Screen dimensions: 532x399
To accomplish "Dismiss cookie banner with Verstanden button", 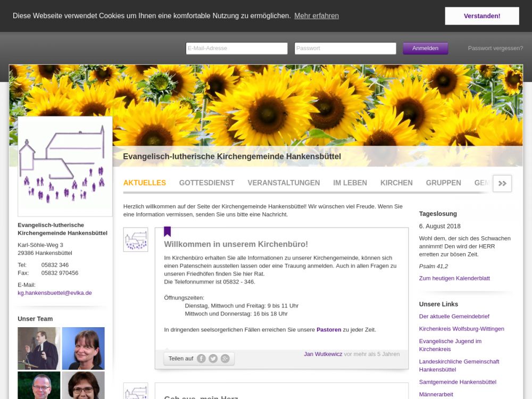I will (x=481, y=16).
